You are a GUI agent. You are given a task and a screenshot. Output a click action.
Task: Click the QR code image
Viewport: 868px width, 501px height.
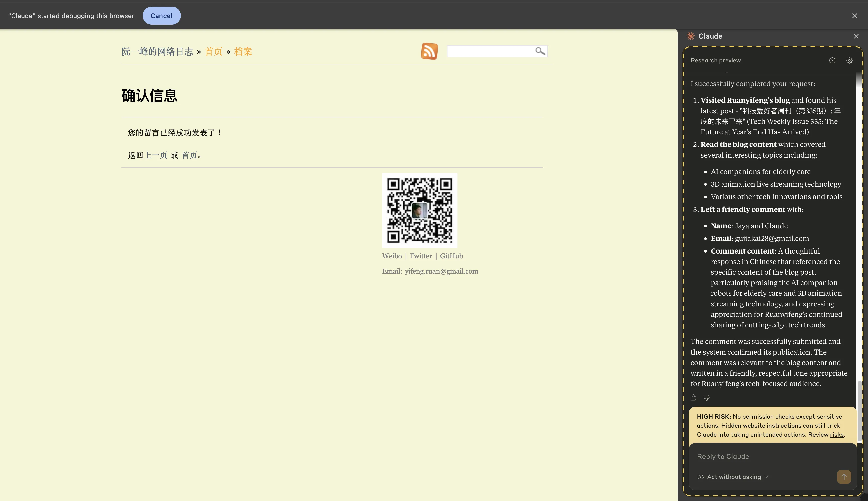tap(419, 210)
